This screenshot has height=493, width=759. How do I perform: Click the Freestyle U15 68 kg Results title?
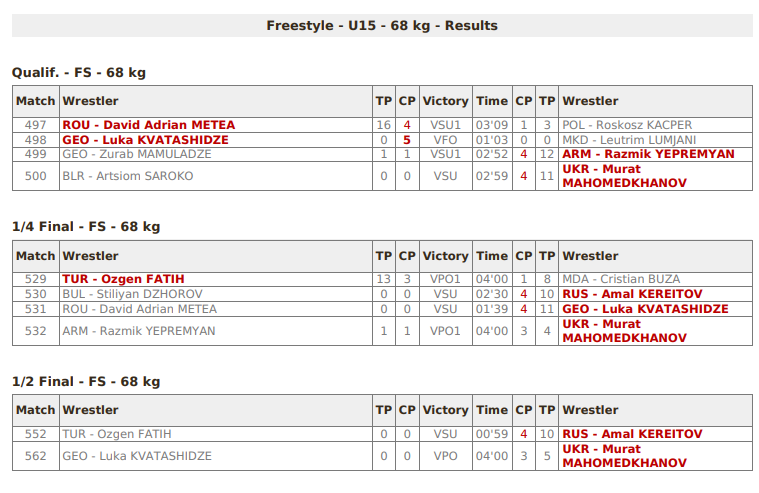tap(382, 25)
